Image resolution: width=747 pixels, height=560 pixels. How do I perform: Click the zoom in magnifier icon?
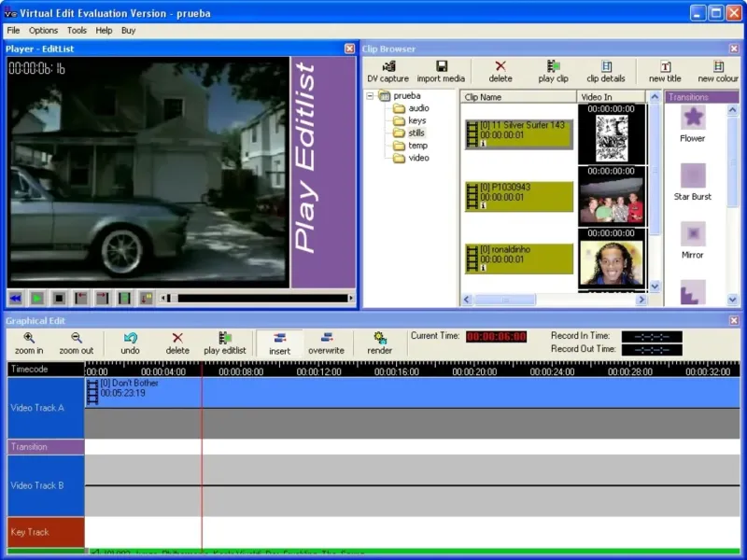point(29,338)
